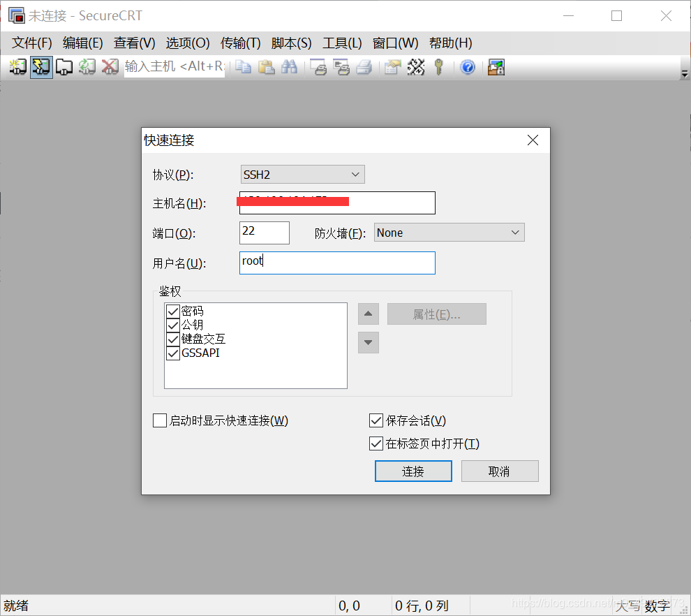The width and height of the screenshot is (691, 616).
Task: Toggle the 保存会话 checkbox
Action: [376, 420]
